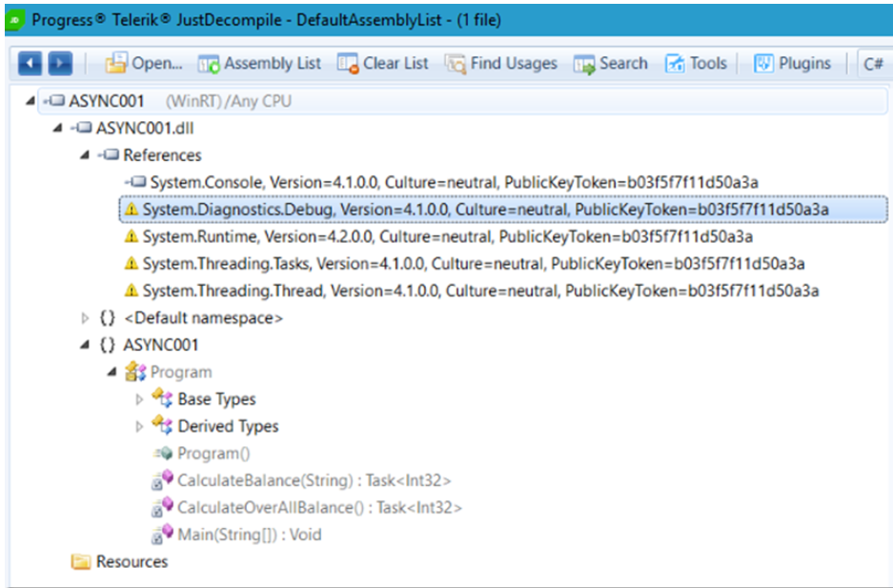Click the forward navigation arrow icon
Viewport: 893px width, 588px height.
pyautogui.click(x=60, y=64)
